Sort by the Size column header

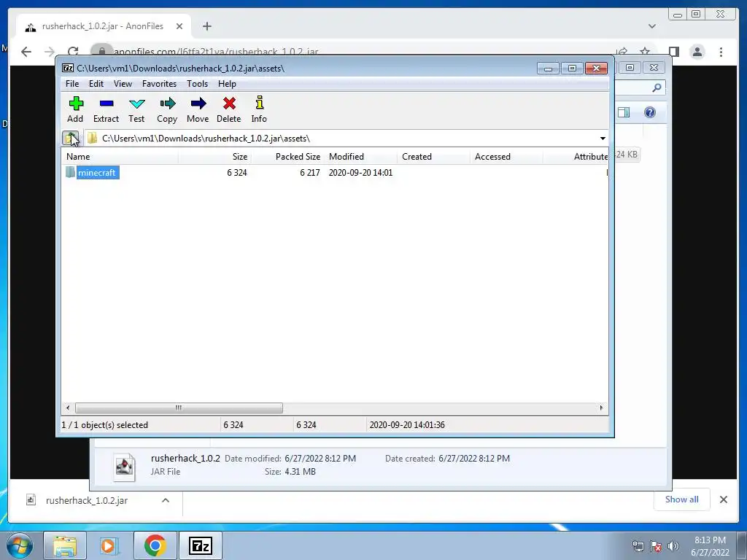coord(215,157)
